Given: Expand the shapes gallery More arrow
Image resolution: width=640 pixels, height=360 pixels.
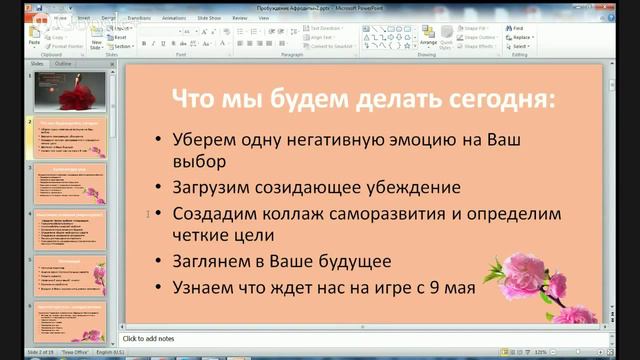Looking at the screenshot, I should pyautogui.click(x=415, y=47).
